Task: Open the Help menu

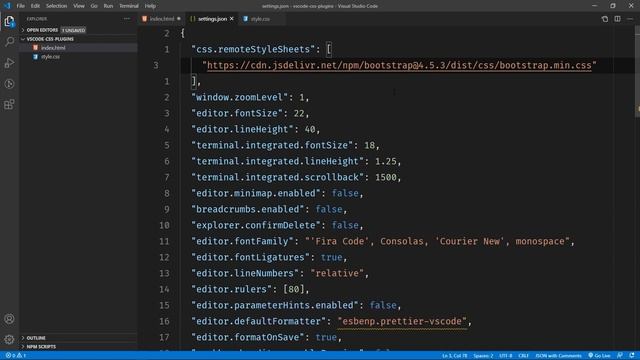Action: point(150,6)
